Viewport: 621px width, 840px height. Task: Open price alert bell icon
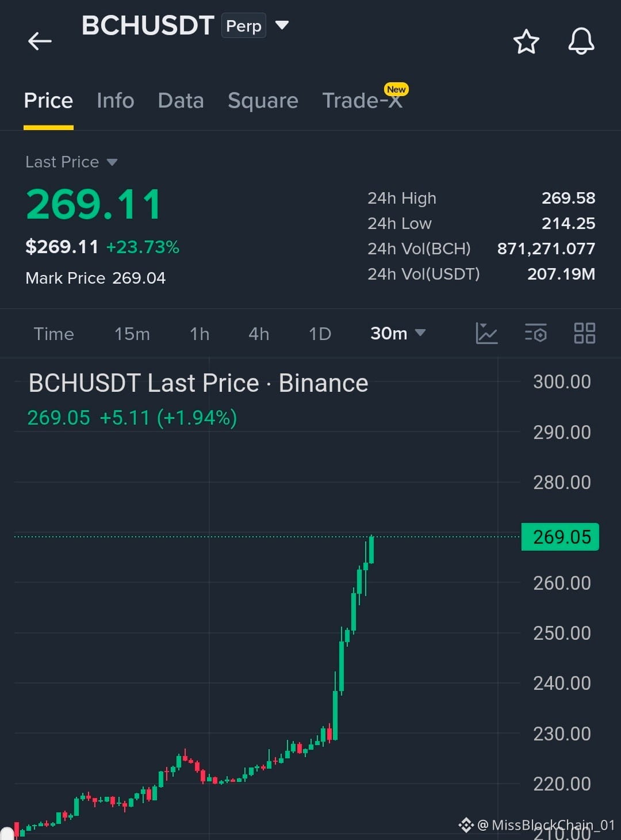(581, 41)
